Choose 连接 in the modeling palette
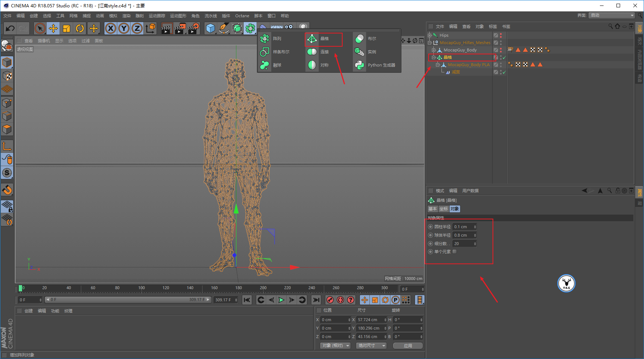This screenshot has width=644, height=359. click(x=318, y=52)
